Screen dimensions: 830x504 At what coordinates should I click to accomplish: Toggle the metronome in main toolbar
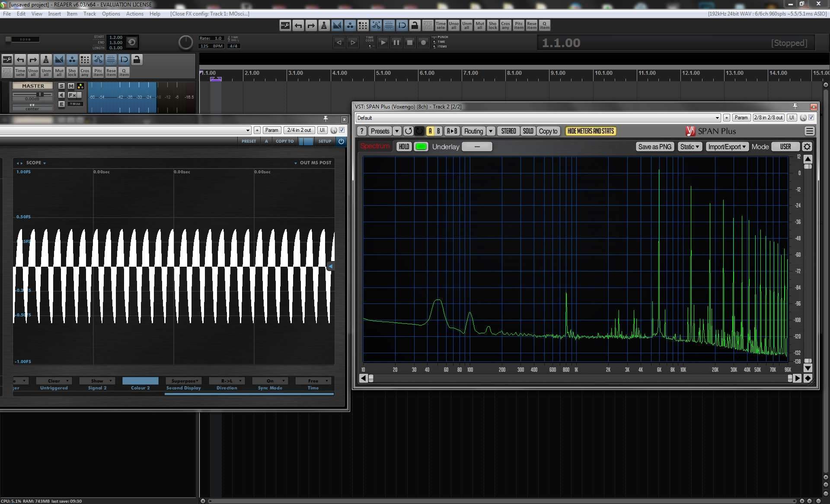click(324, 26)
